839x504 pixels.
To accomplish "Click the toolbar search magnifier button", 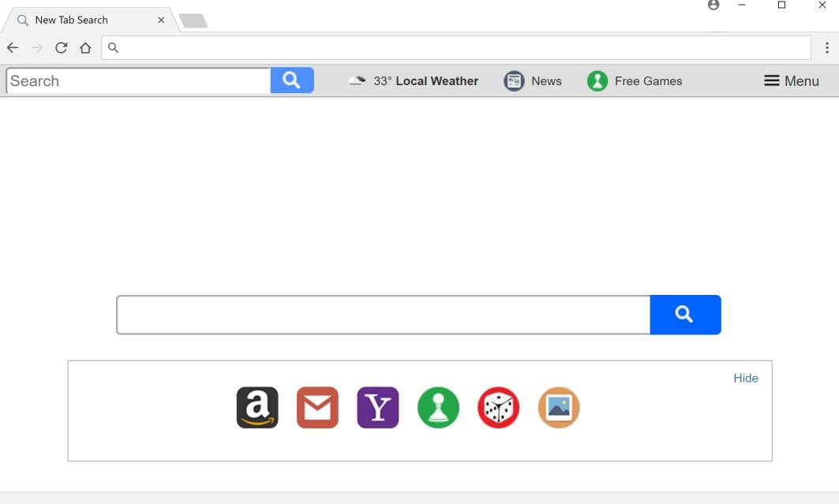I will (x=292, y=80).
